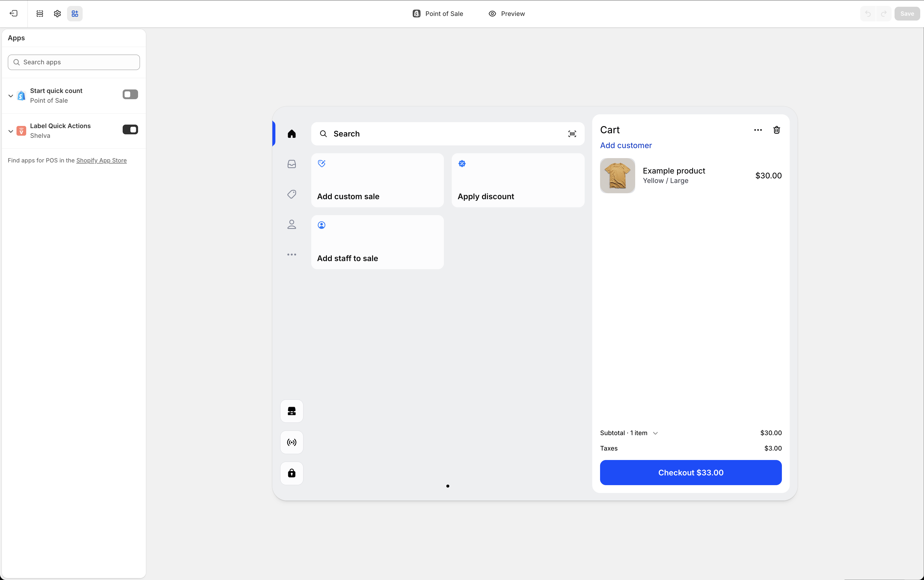Open the Cart more options menu

coord(758,130)
